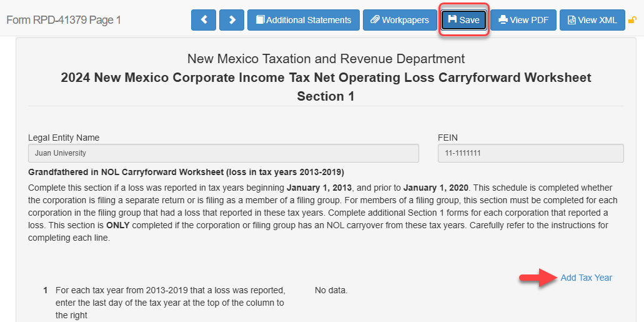Click the Legal Entity Name field
Screen dimensions: 644x322
click(223, 153)
